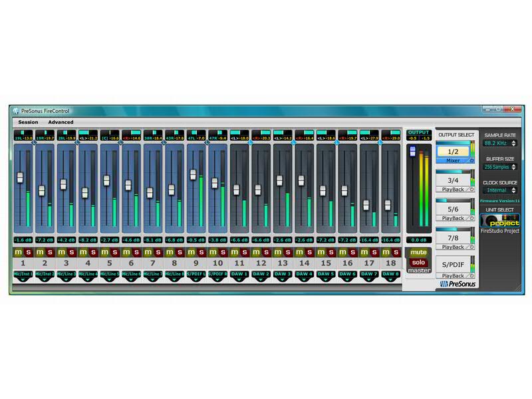The image size is (532, 399).
Task: Open DAW 1 channel name dropdown
Action: [x=239, y=276]
